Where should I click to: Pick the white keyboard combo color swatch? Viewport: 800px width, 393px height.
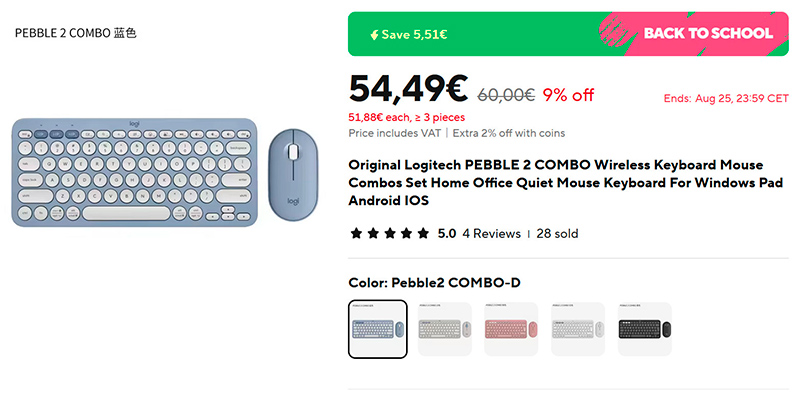tap(578, 329)
